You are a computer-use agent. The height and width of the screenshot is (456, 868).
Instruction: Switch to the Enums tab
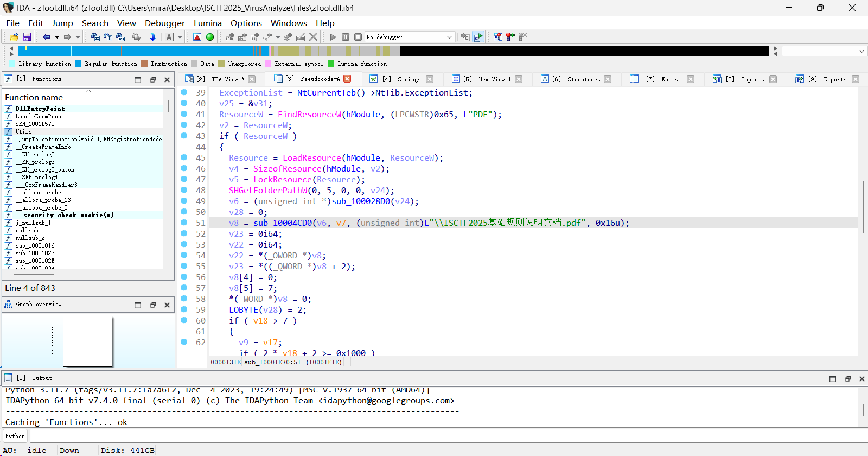[x=662, y=79]
